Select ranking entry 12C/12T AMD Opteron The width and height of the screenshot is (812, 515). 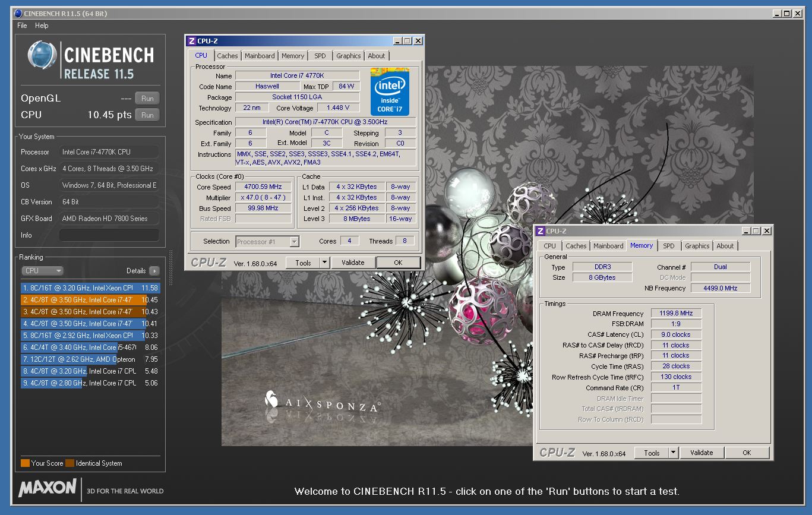pyautogui.click(x=90, y=359)
